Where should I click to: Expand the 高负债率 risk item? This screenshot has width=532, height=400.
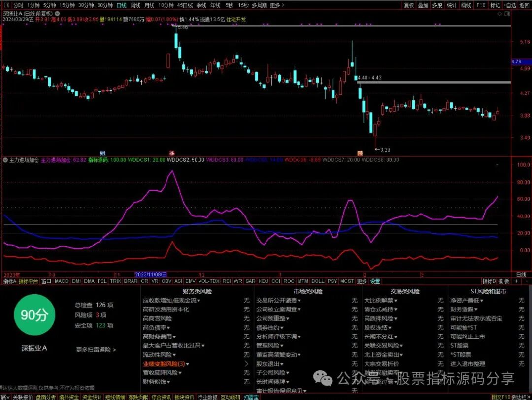coord(157,328)
